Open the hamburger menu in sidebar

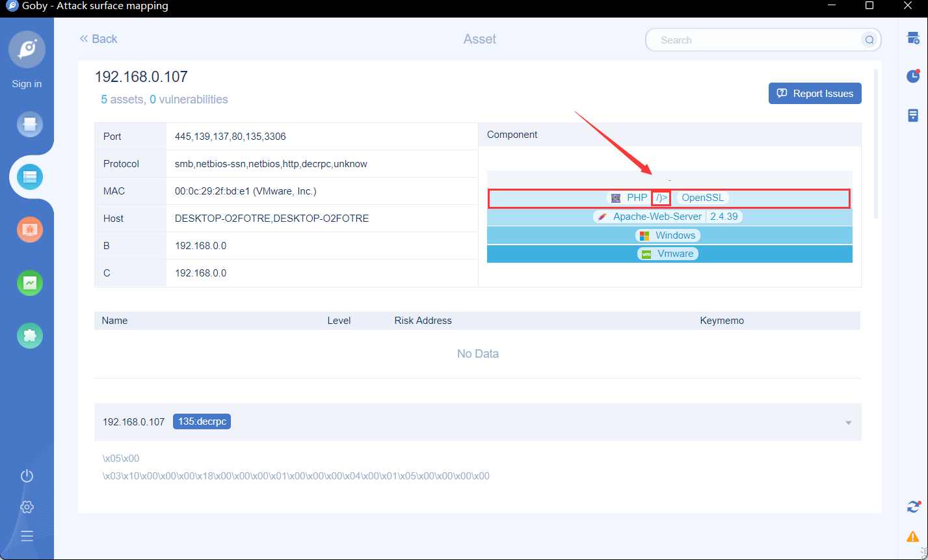coord(27,536)
